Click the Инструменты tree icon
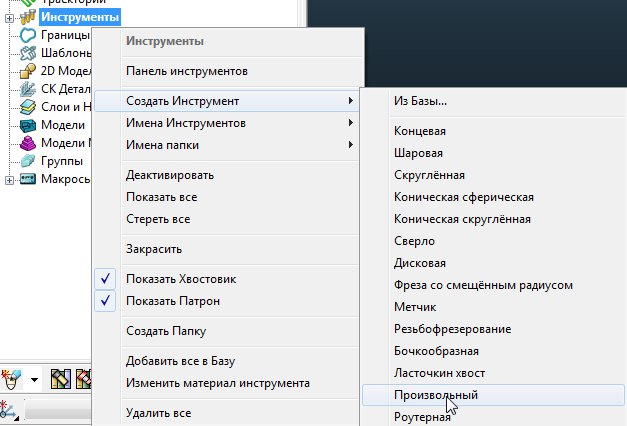 (28, 17)
